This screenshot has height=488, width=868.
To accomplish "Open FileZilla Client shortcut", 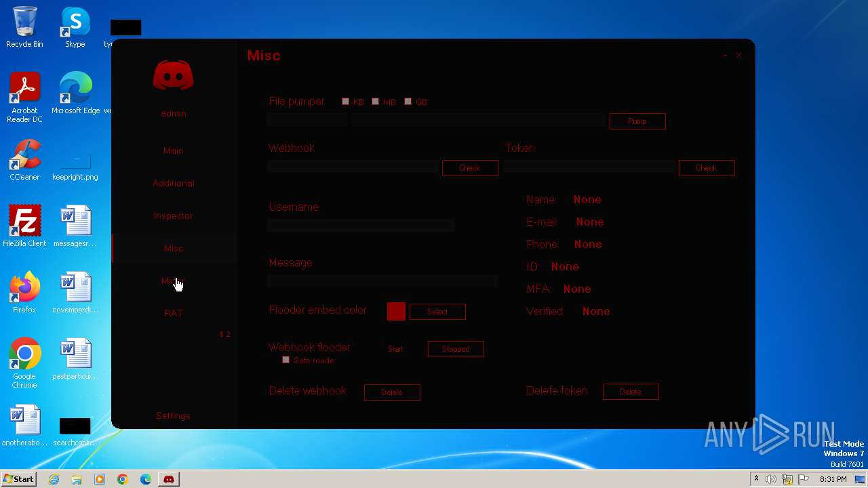I will point(24,226).
